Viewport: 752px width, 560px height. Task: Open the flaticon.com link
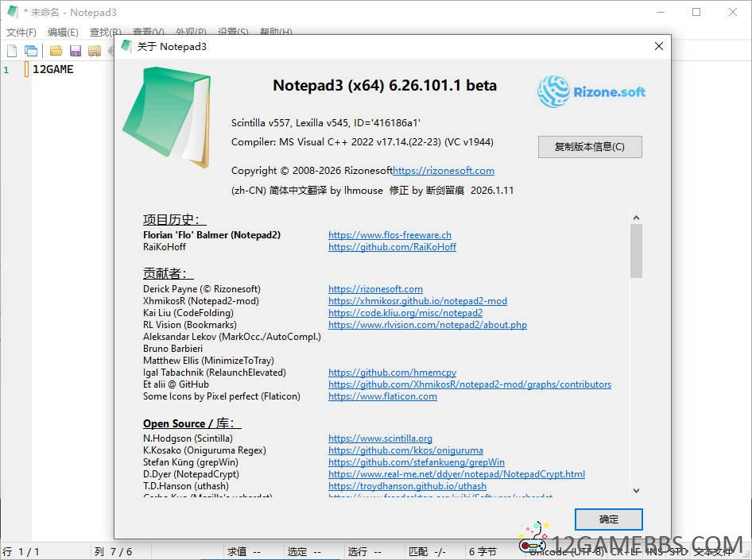[382, 396]
